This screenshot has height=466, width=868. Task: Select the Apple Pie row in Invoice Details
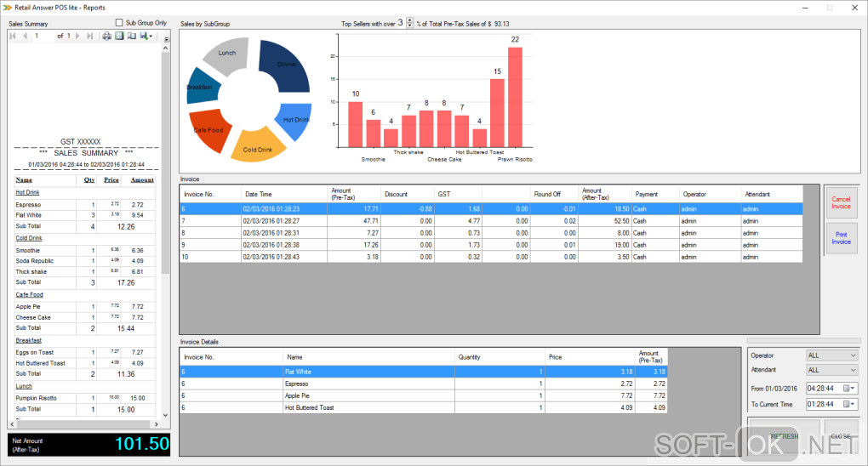[424, 395]
